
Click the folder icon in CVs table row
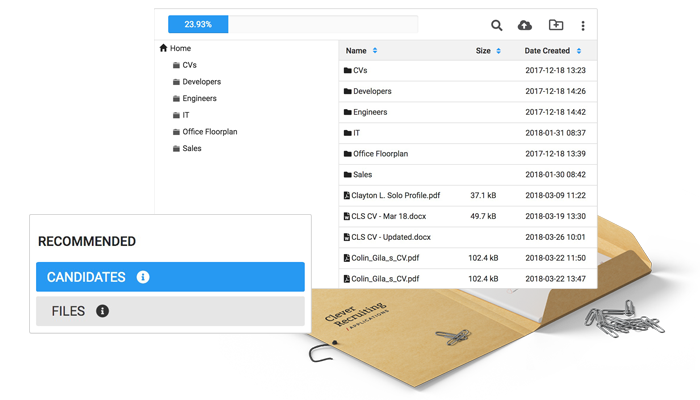348,71
